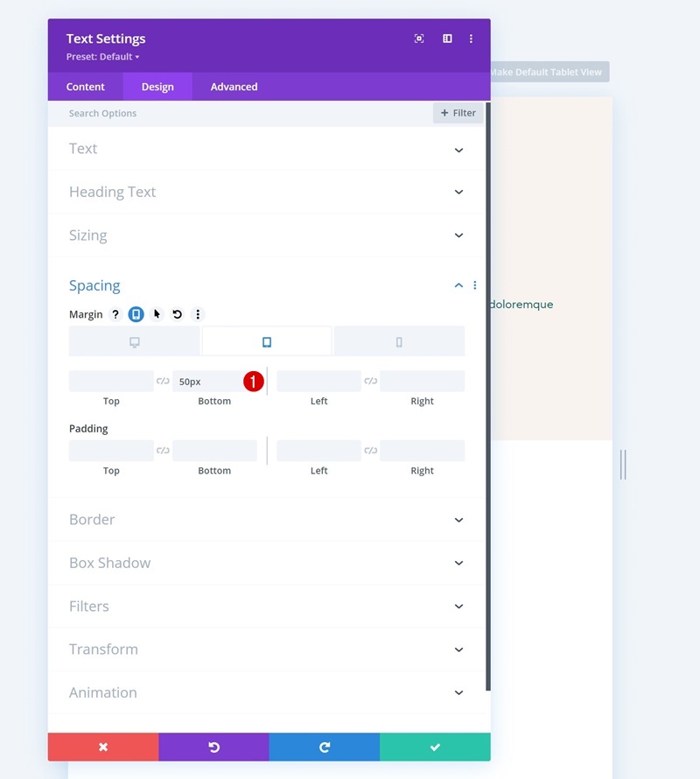Save changes with the green checkmark button
The image size is (700, 779).
click(435, 747)
